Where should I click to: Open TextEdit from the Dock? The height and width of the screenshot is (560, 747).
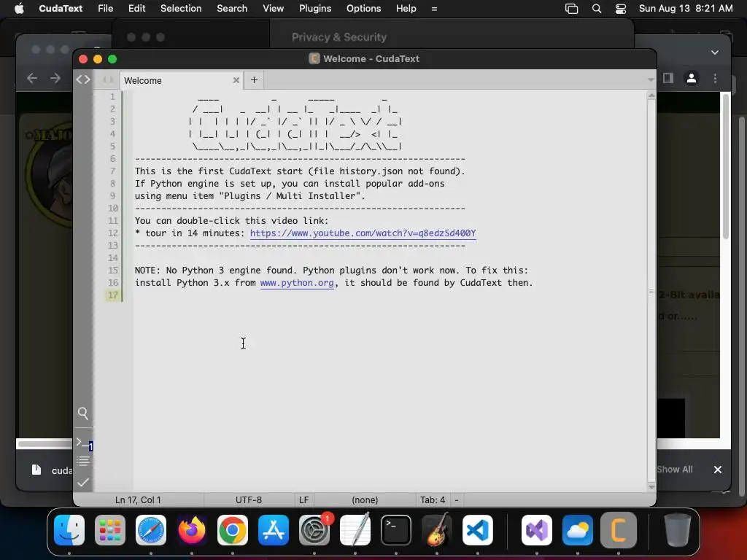click(355, 530)
